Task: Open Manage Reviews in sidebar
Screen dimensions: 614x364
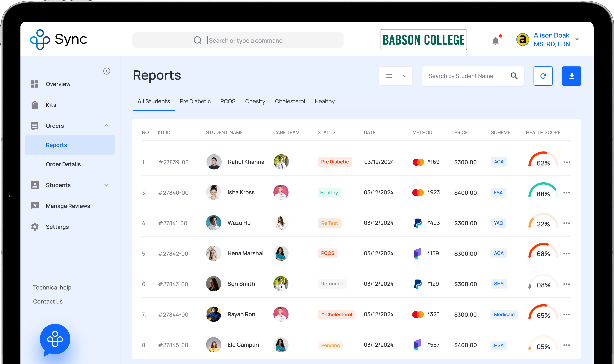Action: (x=68, y=206)
